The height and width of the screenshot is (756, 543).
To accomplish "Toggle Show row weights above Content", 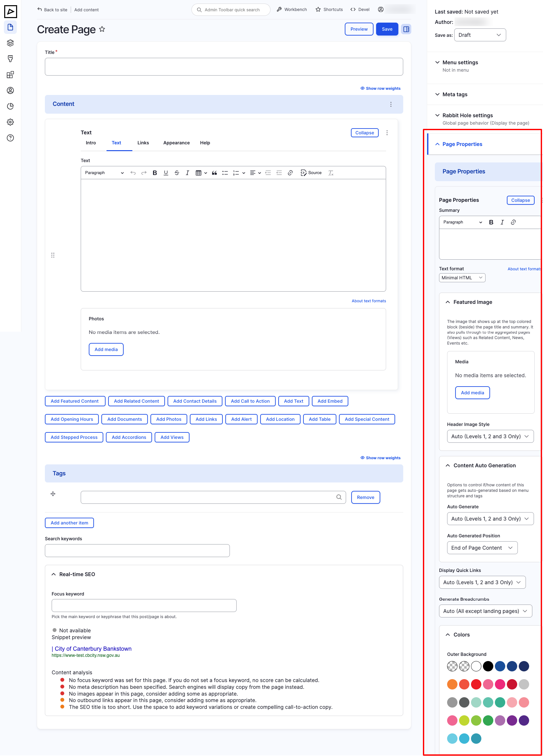I will point(380,88).
